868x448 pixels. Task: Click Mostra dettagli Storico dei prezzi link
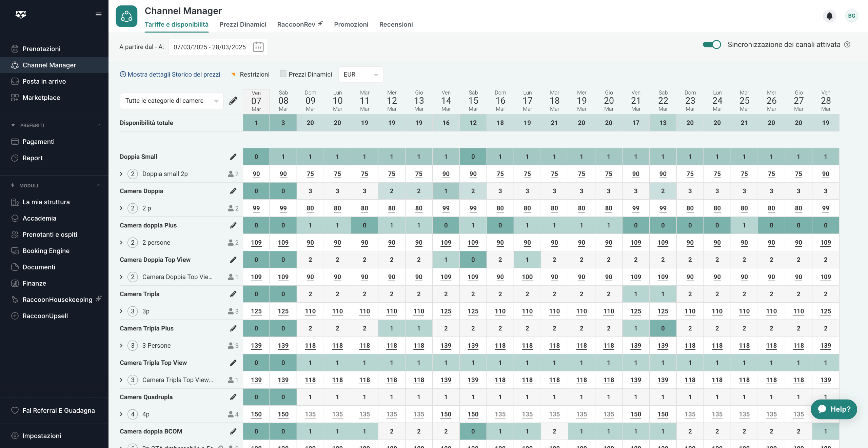pos(170,74)
